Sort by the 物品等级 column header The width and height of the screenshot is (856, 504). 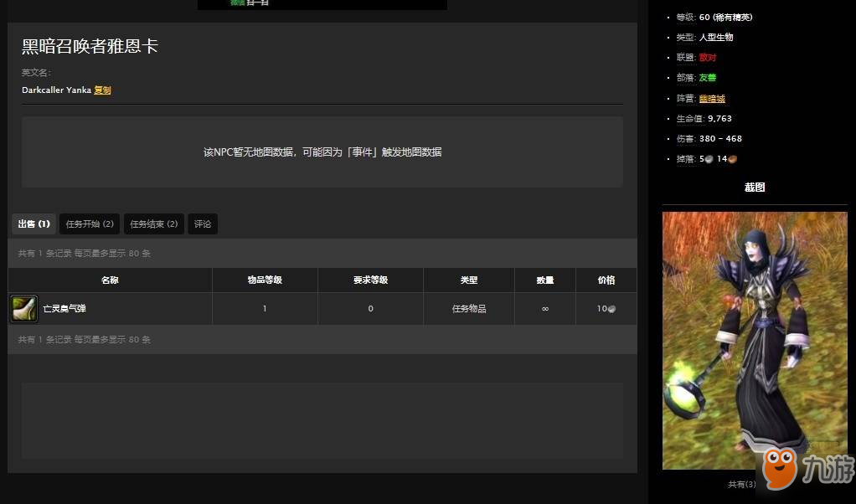click(265, 280)
